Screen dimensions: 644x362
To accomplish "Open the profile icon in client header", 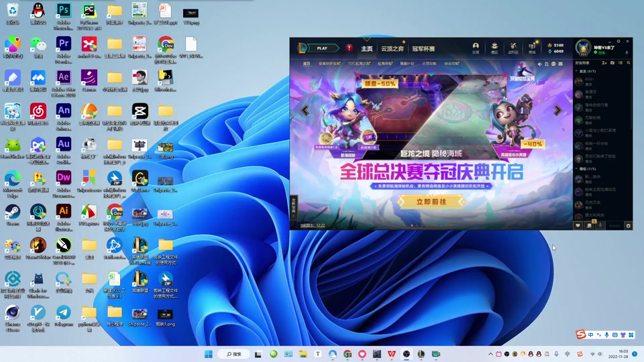I will 476,48.
